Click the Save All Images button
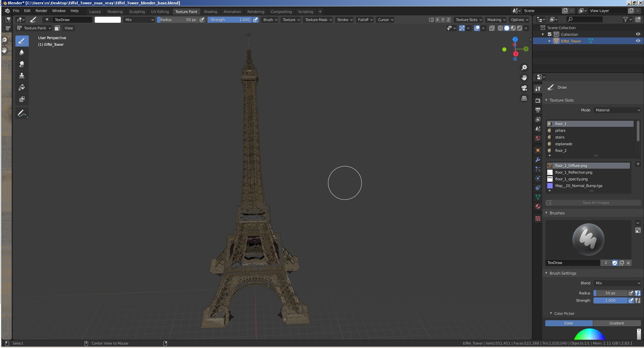The height and width of the screenshot is (348, 644). 593,203
